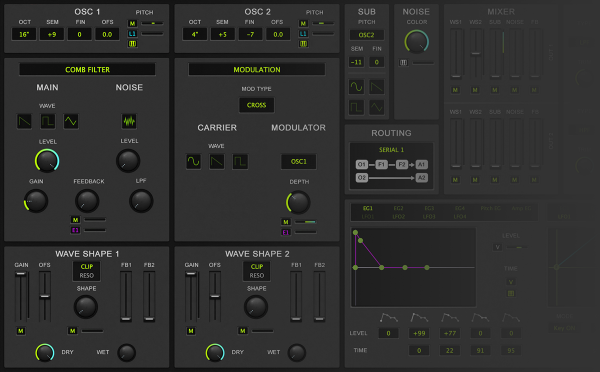Click OSC 1 keyboard tracking icon

click(132, 44)
